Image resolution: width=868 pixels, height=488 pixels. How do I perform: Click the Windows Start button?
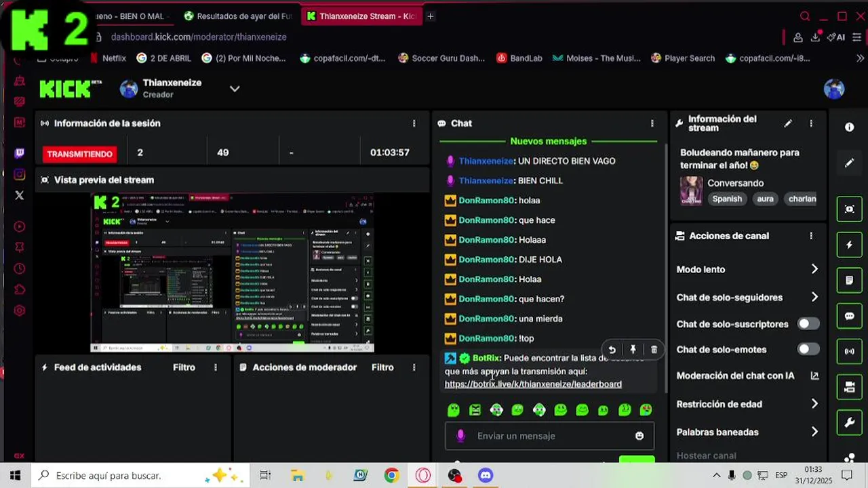tap(15, 476)
